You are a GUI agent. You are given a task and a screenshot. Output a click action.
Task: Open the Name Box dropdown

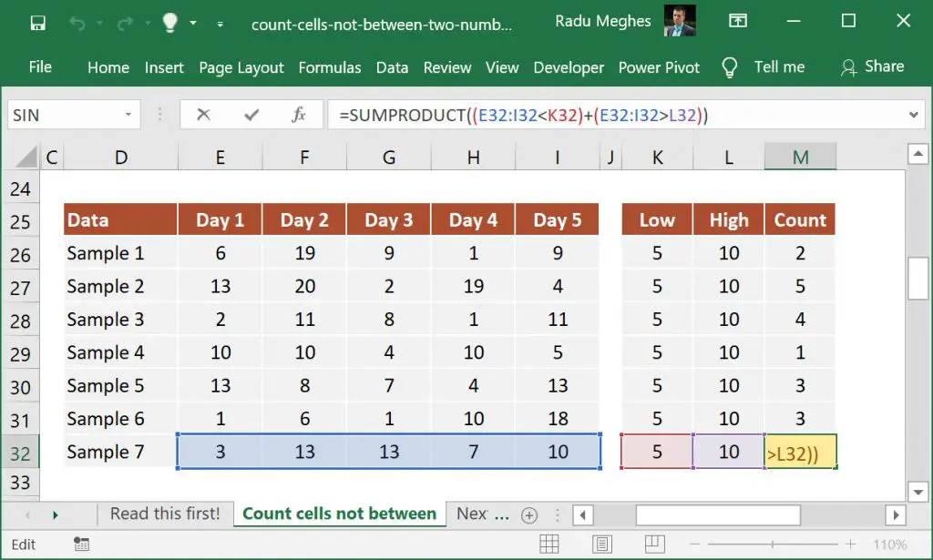pyautogui.click(x=128, y=115)
